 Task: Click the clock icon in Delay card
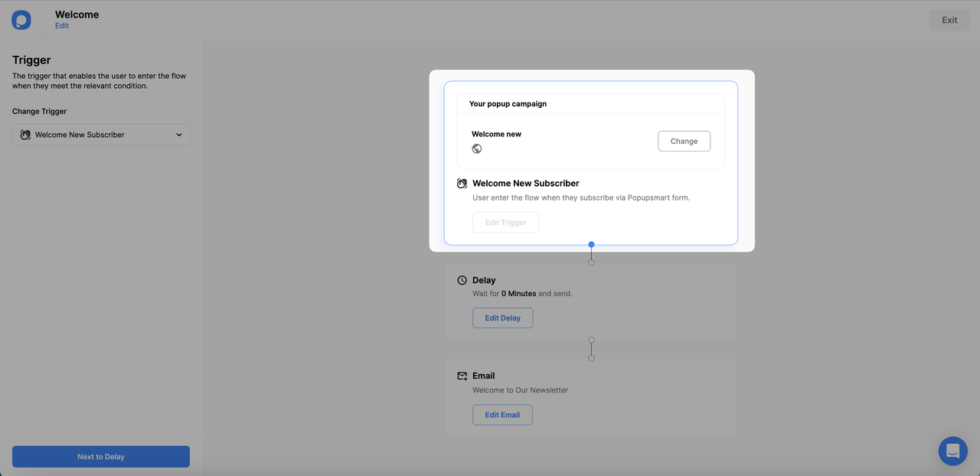(x=462, y=280)
